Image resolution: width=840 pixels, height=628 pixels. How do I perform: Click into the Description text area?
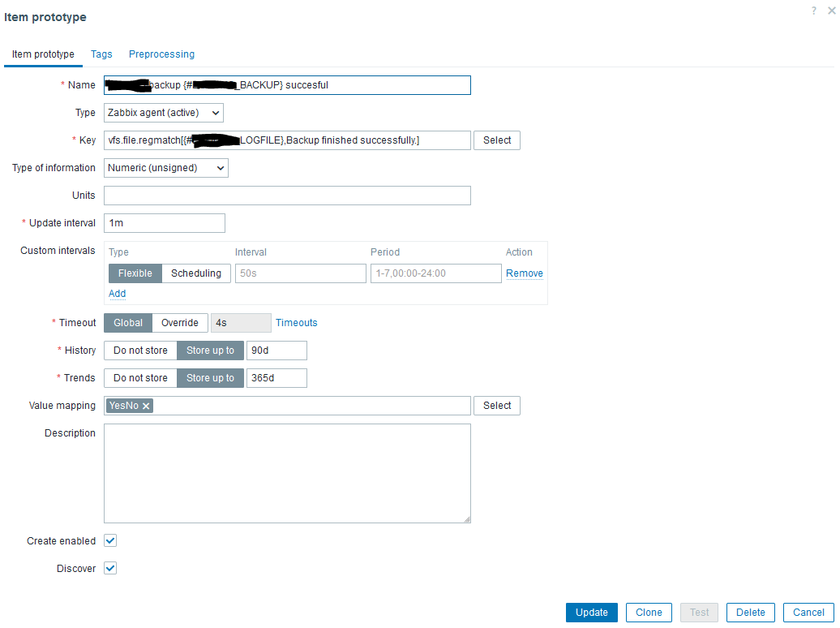coord(287,474)
